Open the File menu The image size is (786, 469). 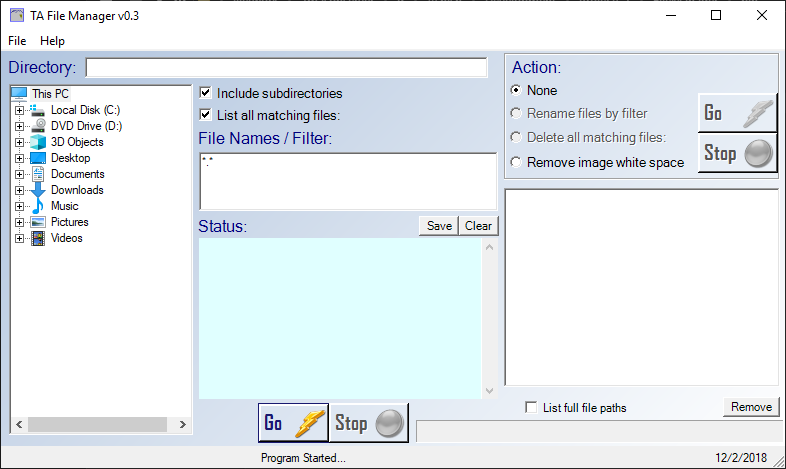(x=17, y=41)
